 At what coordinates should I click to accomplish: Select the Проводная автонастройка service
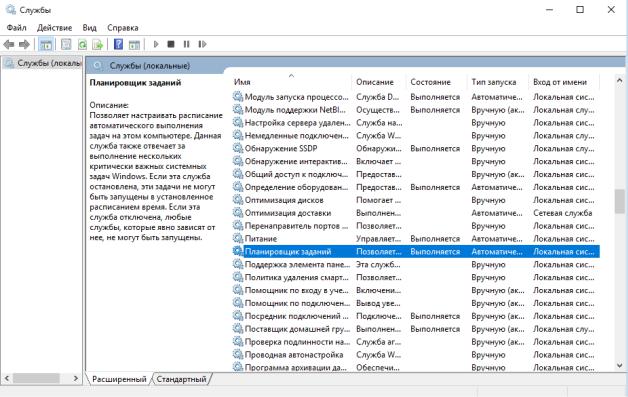415,355
